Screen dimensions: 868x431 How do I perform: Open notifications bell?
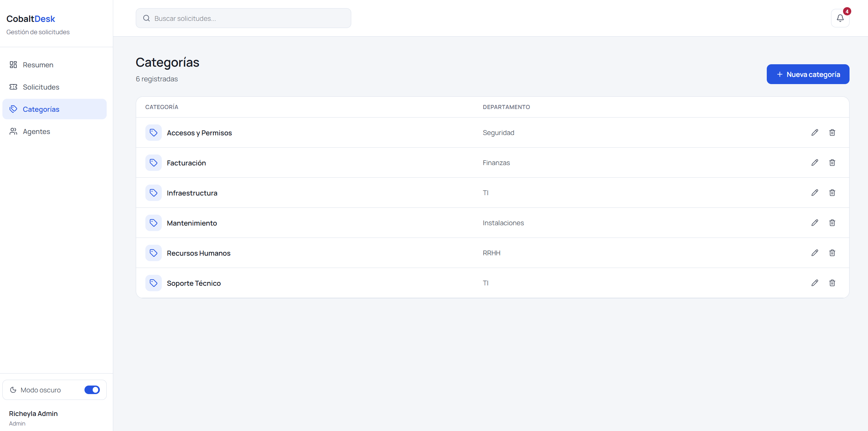[x=840, y=18]
